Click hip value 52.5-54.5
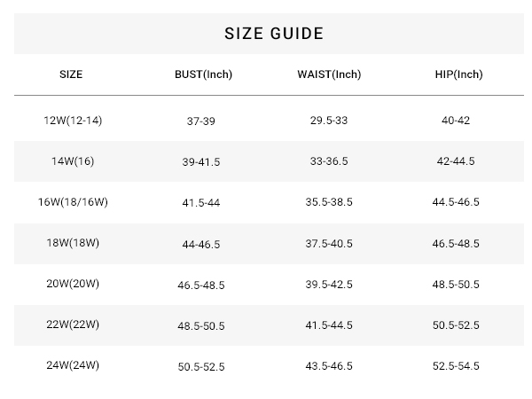This screenshot has height=399, width=532. pos(456,365)
